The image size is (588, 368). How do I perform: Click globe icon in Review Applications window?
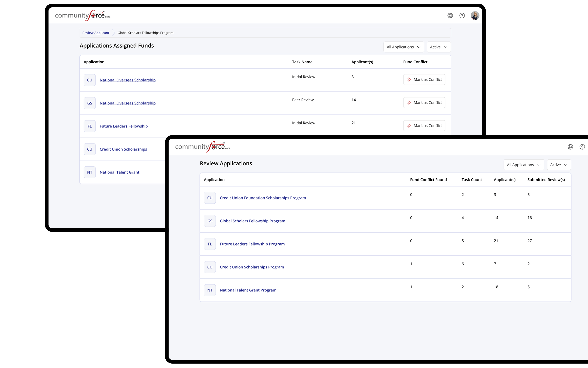point(570,147)
